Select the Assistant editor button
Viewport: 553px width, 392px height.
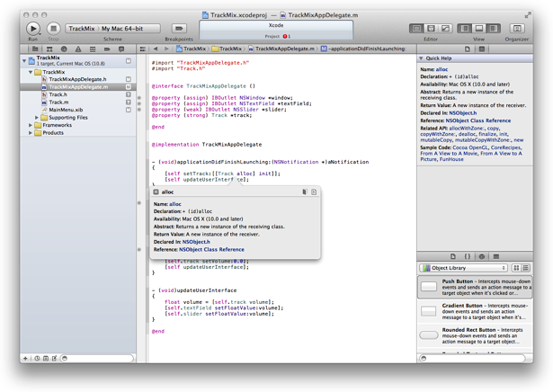pos(431,28)
